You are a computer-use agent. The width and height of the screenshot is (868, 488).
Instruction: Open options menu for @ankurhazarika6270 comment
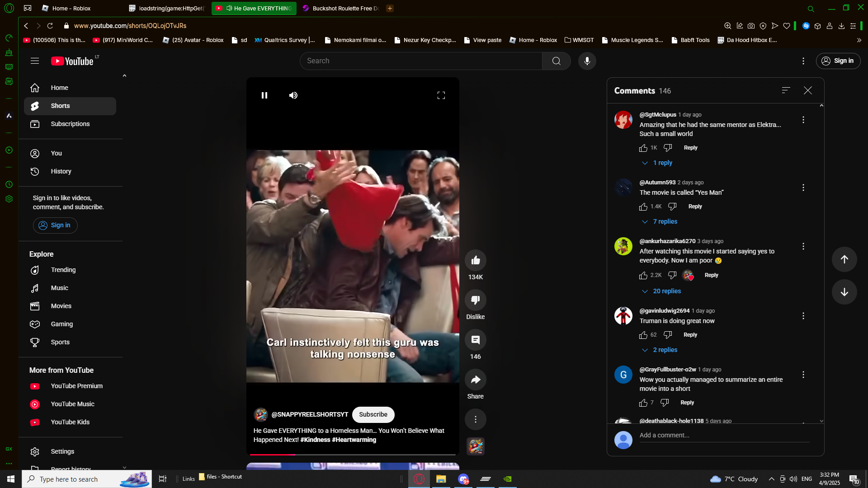(x=803, y=246)
